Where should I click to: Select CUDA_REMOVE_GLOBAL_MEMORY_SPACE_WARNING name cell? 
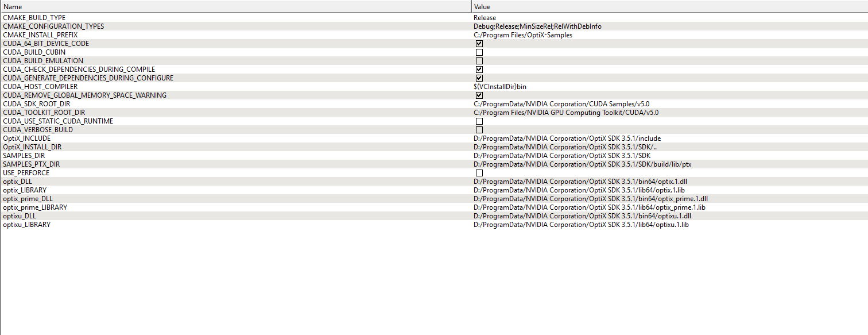[x=85, y=95]
